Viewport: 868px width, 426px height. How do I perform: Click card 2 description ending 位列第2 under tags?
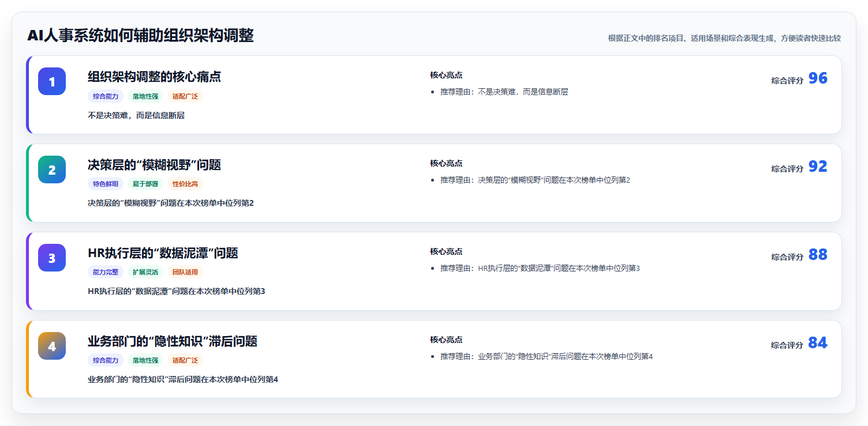click(x=171, y=203)
